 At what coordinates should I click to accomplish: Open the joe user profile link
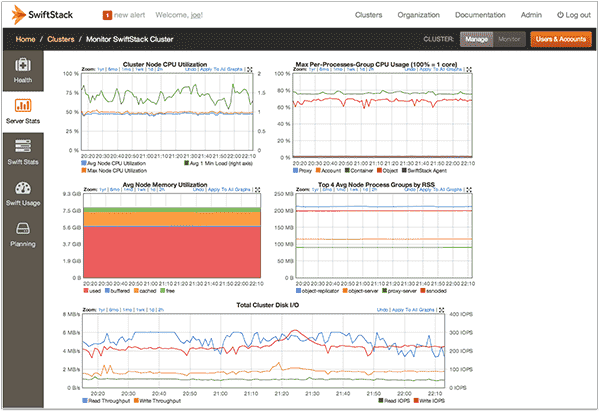[196, 15]
